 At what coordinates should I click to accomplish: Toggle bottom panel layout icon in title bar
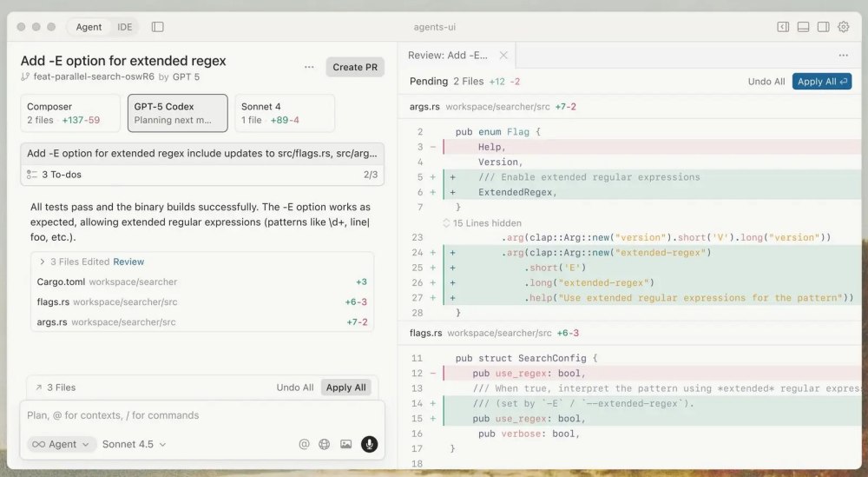click(x=803, y=27)
